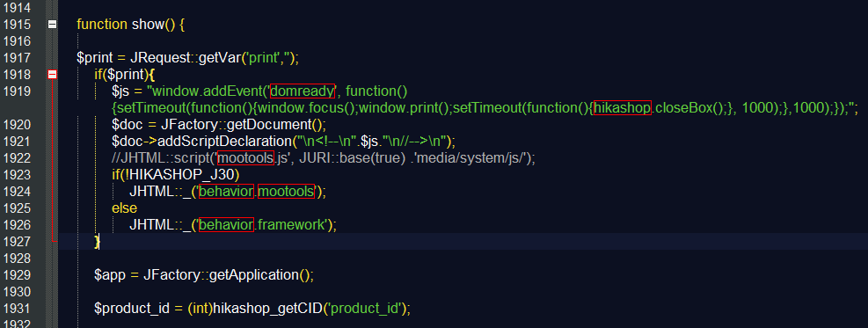Click the HIKASHOP_J30 constant
Image resolution: width=868 pixels, height=328 pixels.
pos(186,175)
